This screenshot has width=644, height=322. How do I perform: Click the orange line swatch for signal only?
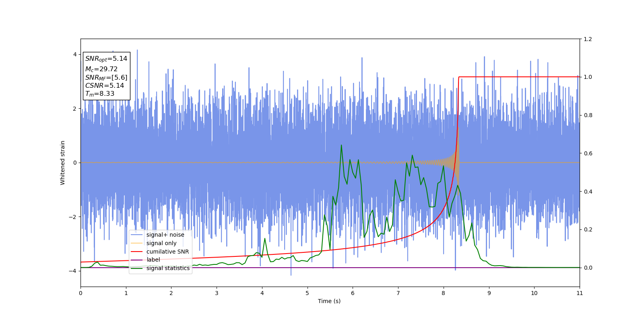(137, 243)
